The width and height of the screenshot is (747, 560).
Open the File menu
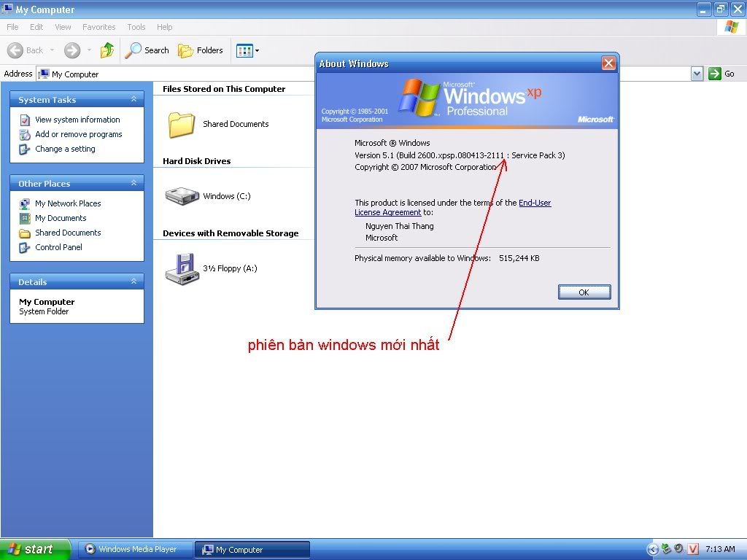tap(12, 27)
